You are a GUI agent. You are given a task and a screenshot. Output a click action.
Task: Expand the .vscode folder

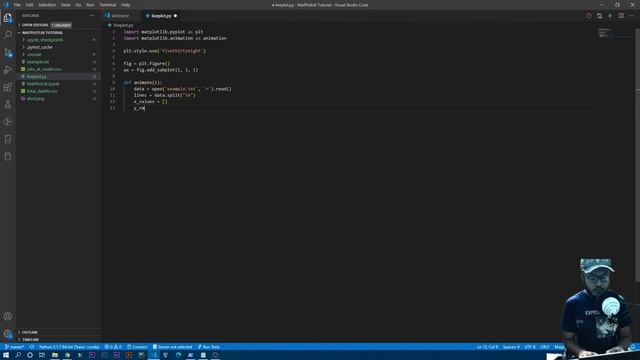34,55
